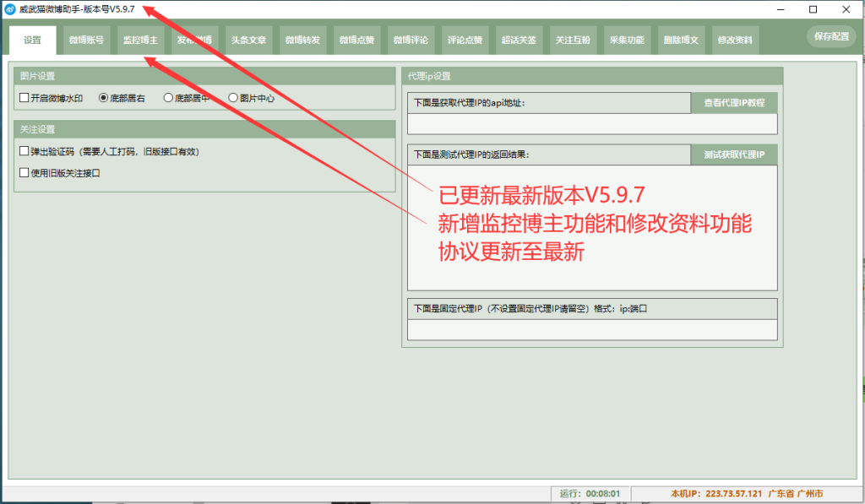Open the 关注互粉 tab
865x504 pixels.
[x=573, y=41]
